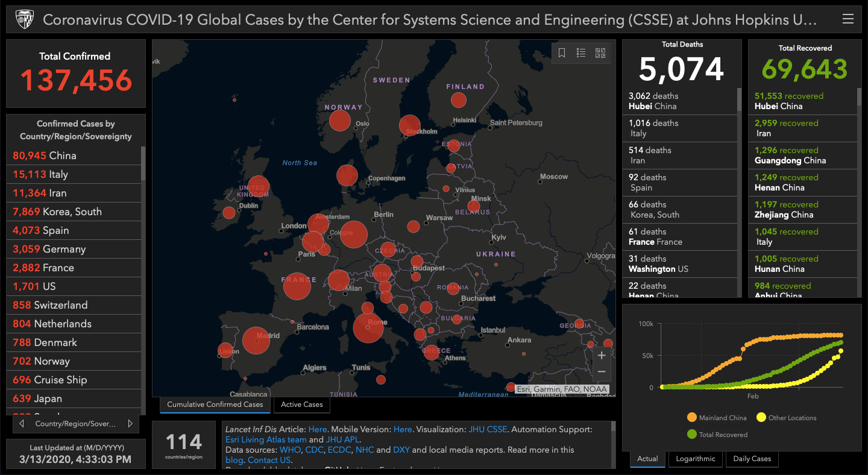Select 51,553 recovered Hubei China row

[x=803, y=101]
